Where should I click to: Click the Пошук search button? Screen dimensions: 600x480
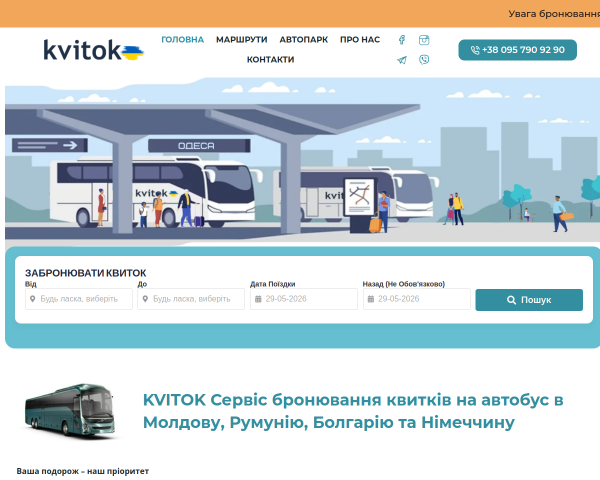(529, 300)
